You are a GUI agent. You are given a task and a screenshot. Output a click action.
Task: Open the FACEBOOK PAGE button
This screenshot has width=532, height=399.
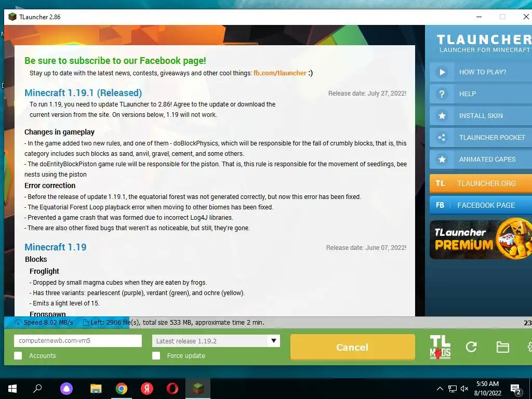tap(481, 205)
